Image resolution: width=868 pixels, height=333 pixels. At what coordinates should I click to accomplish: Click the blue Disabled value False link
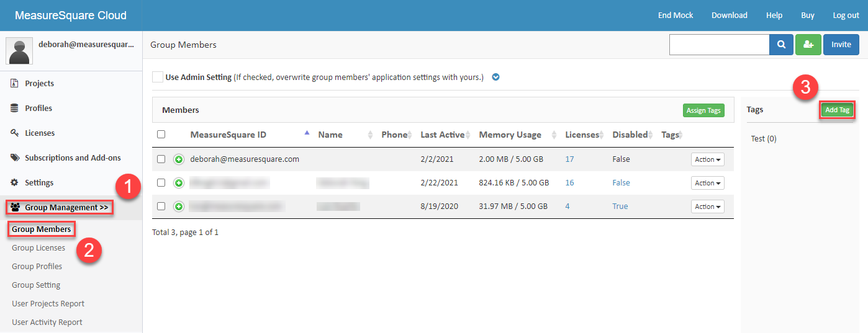[621, 183]
